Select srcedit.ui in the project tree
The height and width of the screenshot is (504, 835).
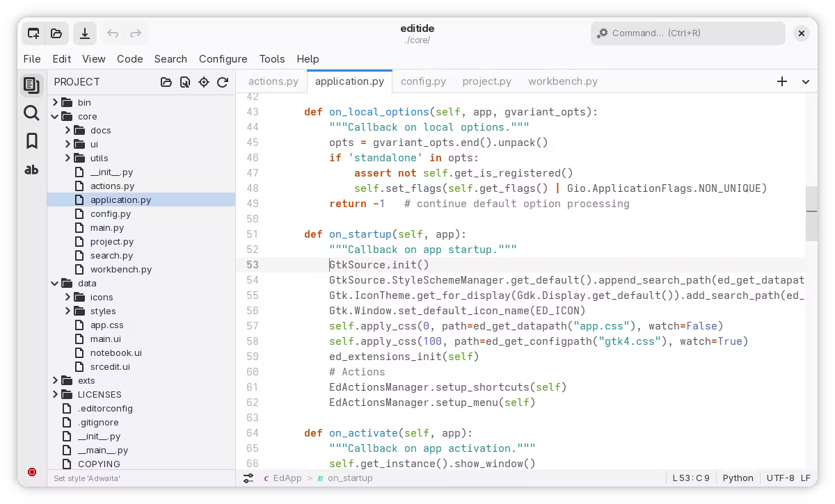(x=110, y=366)
